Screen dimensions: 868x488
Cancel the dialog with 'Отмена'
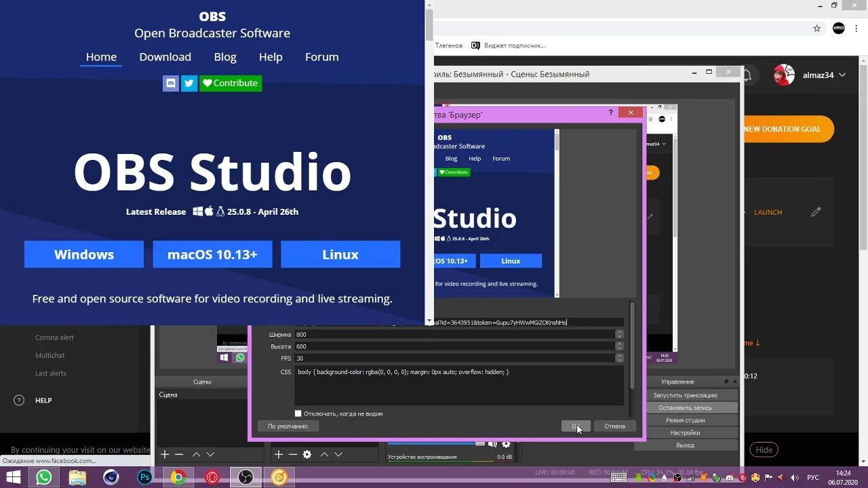[x=614, y=426]
